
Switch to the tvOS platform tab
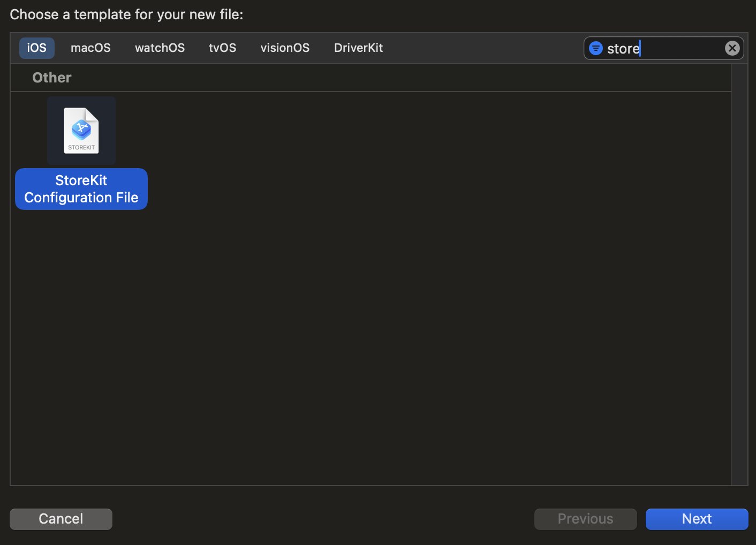(222, 48)
